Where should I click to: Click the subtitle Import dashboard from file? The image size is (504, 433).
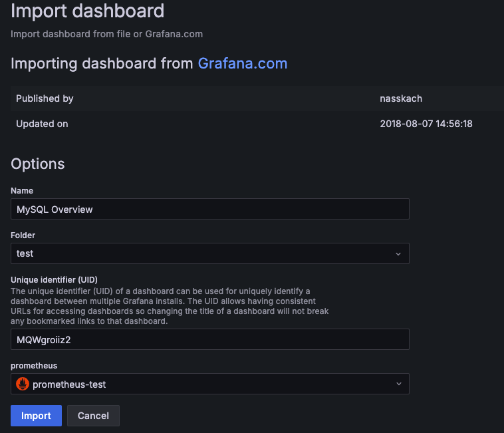106,34
